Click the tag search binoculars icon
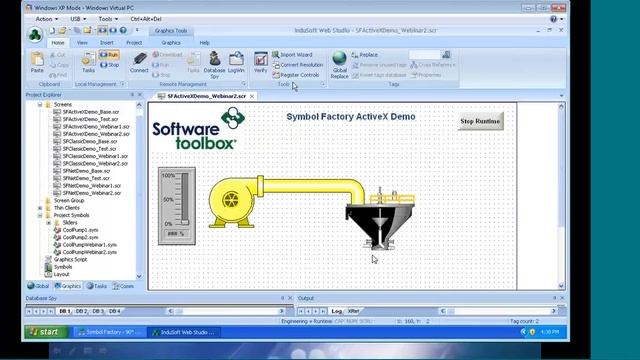Screen dimensions: 640x360 [x=446, y=55]
